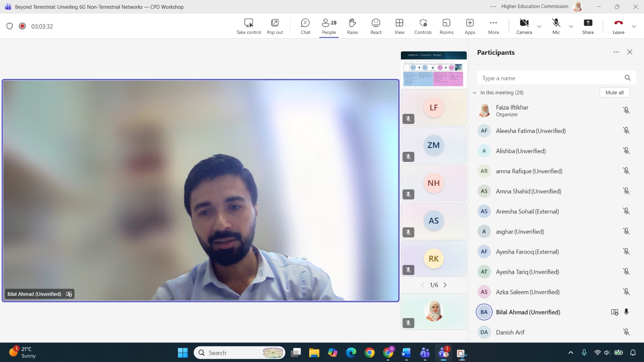Click the Raise hand icon

[x=352, y=26]
